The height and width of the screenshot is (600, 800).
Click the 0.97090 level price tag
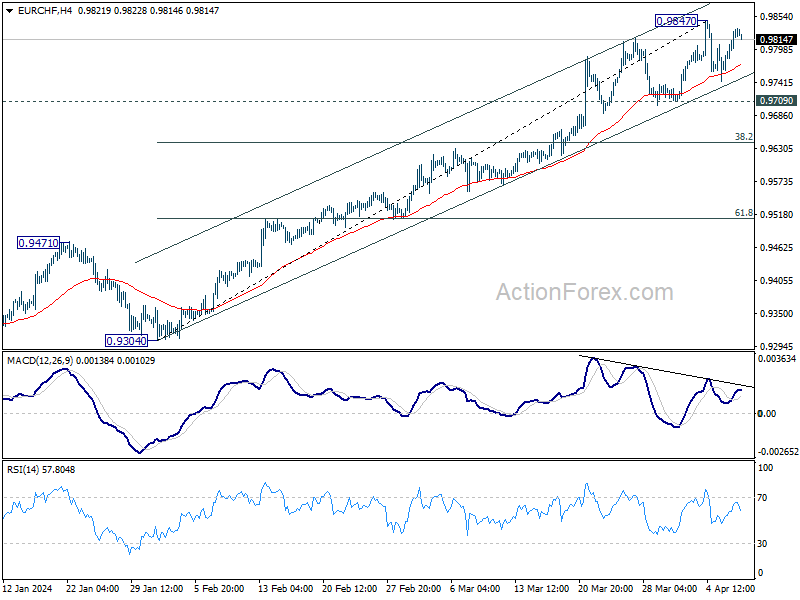point(776,101)
